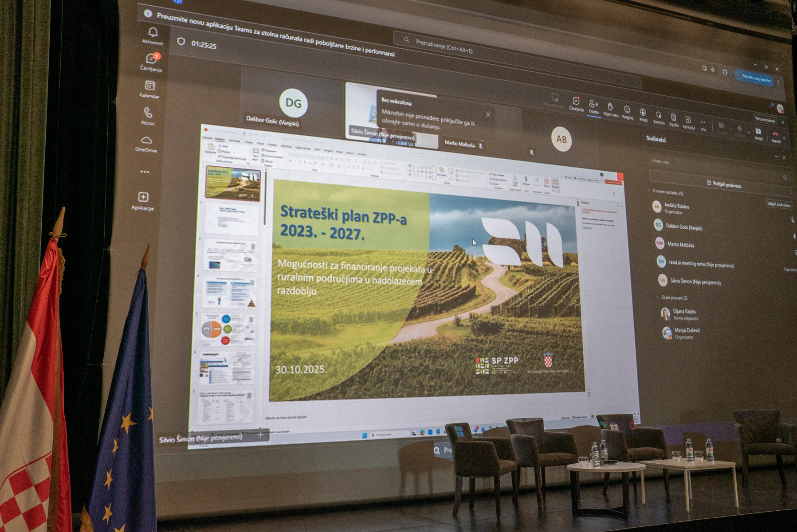Open the Kalendar view
The height and width of the screenshot is (532, 797).
149,88
